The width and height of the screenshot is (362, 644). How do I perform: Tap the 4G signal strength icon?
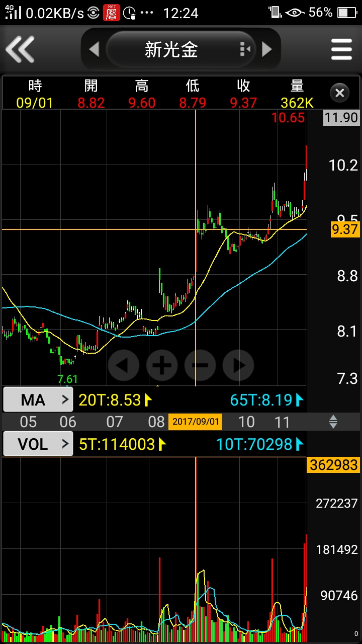point(14,13)
